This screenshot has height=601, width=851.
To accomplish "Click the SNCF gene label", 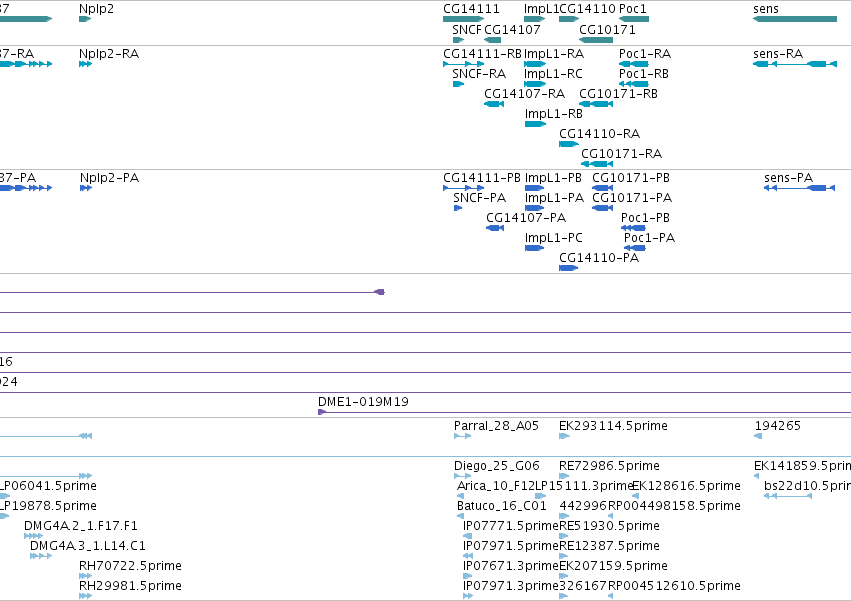I will pyautogui.click(x=467, y=29).
